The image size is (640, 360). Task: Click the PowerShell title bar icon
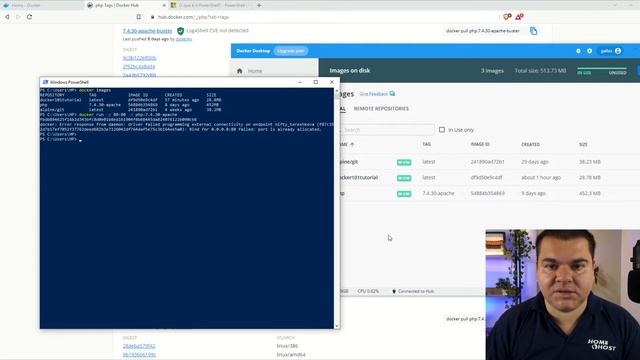point(45,82)
